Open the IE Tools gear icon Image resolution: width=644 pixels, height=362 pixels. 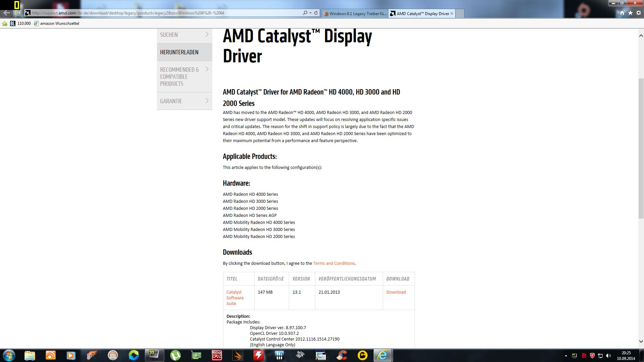639,13
